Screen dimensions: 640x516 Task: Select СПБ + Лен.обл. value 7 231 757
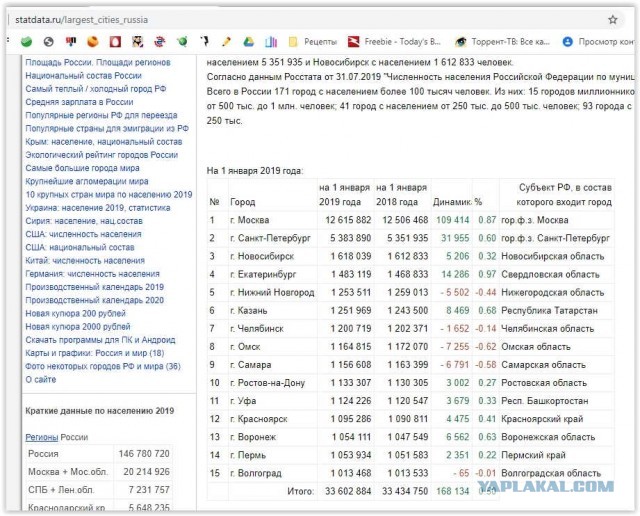[149, 489]
